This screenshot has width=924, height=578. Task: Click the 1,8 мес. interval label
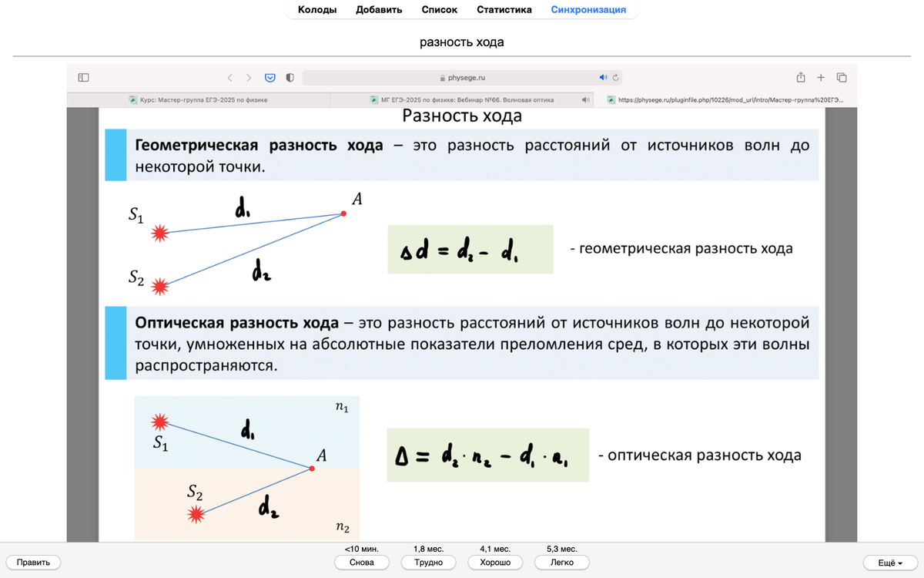[x=428, y=549]
